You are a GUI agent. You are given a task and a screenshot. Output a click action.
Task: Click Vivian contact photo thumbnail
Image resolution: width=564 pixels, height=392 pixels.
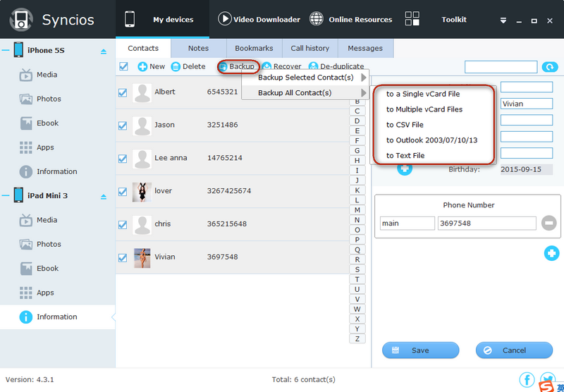(142, 258)
